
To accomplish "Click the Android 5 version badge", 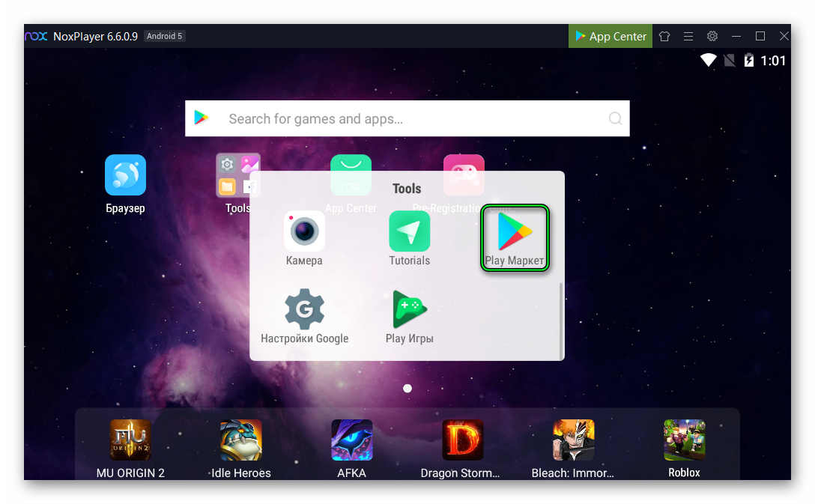I will tap(164, 37).
